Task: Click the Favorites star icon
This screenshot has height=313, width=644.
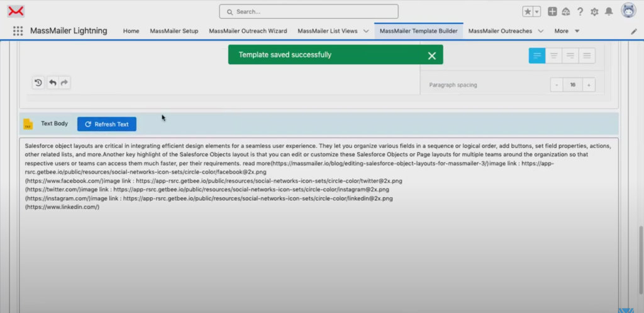Action: coord(528,11)
